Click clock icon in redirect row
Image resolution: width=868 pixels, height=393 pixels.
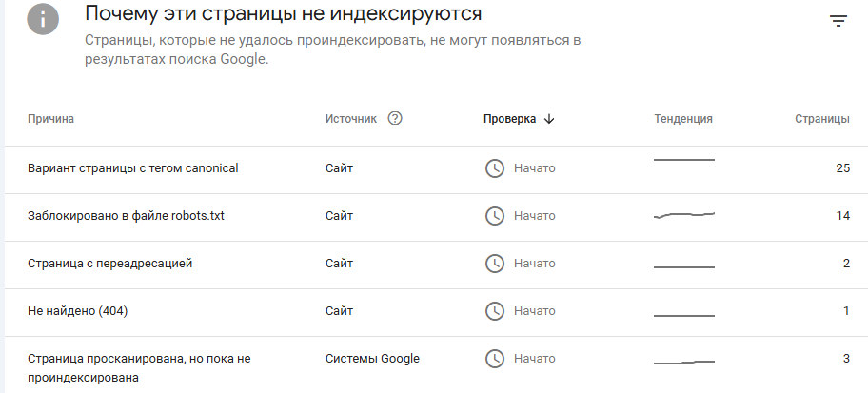point(494,264)
